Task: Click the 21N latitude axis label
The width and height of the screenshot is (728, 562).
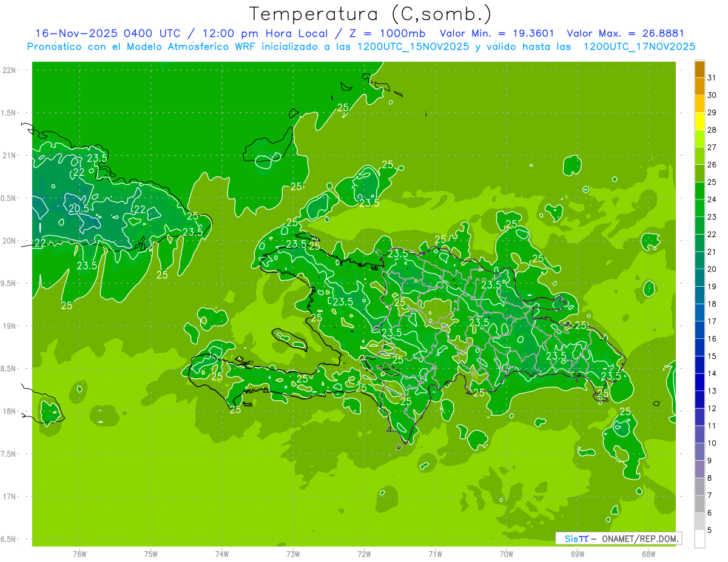Action: [x=9, y=156]
